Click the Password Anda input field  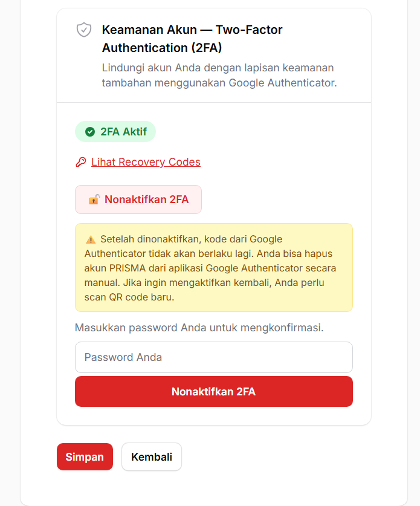[213, 357]
